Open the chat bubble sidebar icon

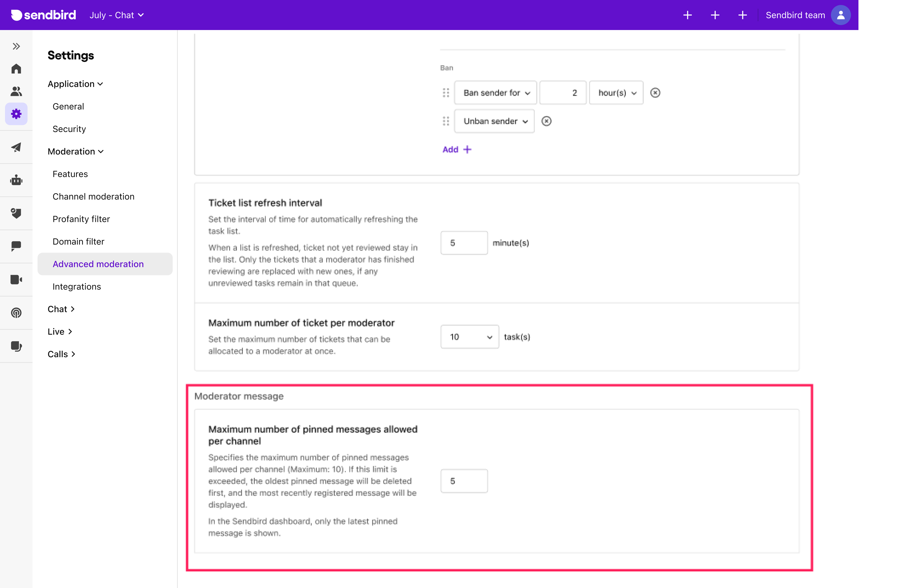click(x=16, y=246)
